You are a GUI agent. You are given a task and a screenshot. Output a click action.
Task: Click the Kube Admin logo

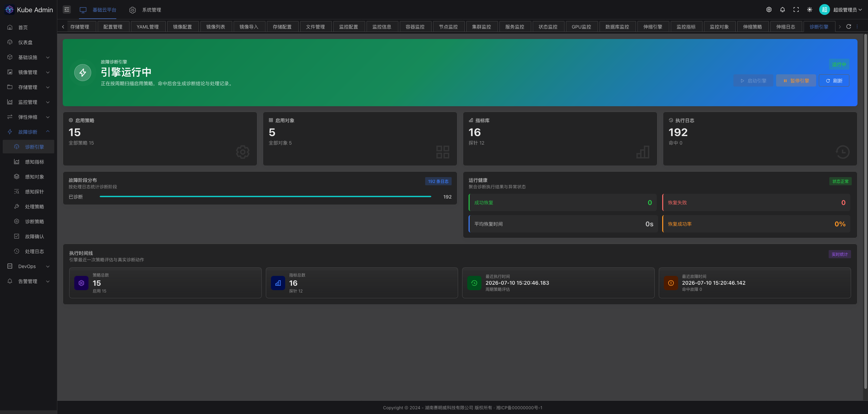coord(9,10)
